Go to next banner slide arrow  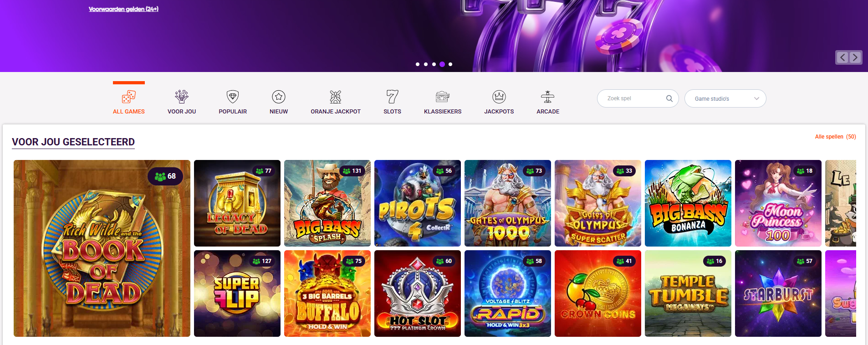(855, 57)
